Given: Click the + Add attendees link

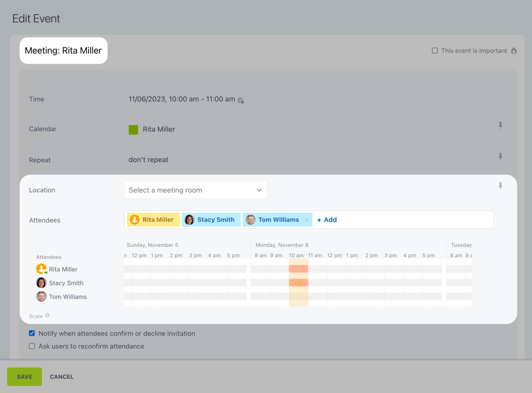Looking at the screenshot, I should pyautogui.click(x=327, y=220).
